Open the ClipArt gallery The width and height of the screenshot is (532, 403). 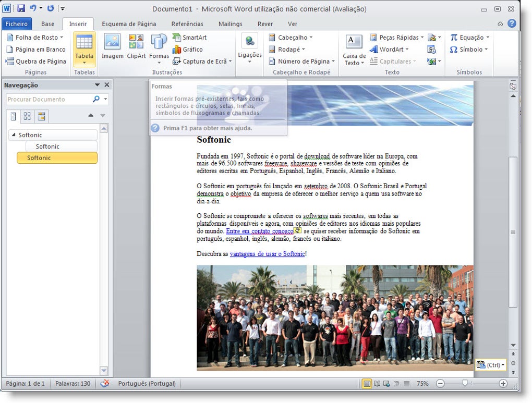click(x=136, y=47)
